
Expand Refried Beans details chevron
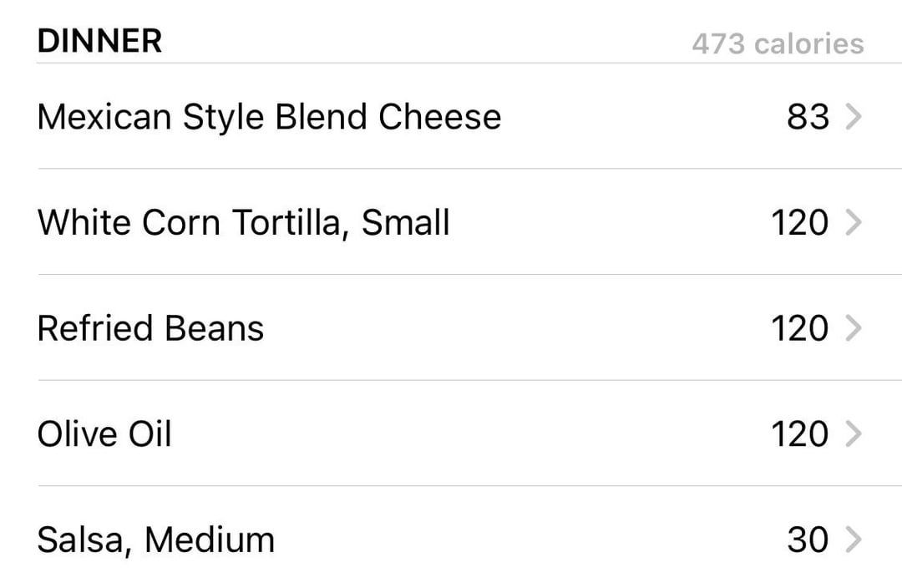coord(854,328)
